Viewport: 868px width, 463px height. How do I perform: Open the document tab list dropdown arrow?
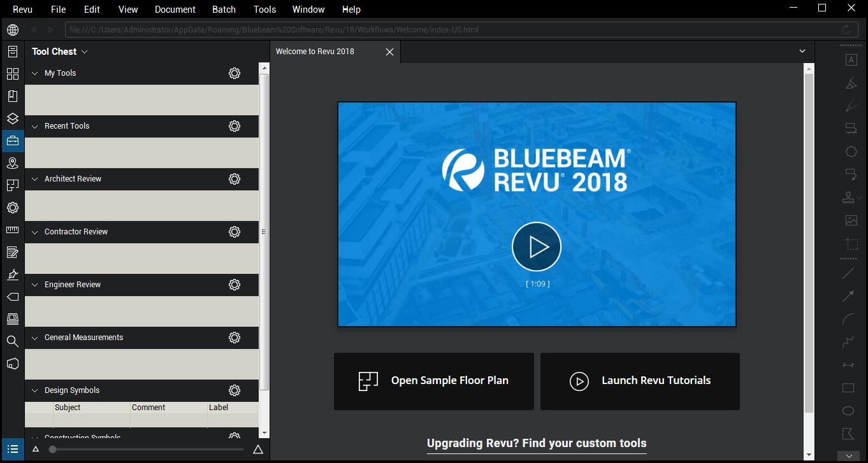tap(802, 52)
